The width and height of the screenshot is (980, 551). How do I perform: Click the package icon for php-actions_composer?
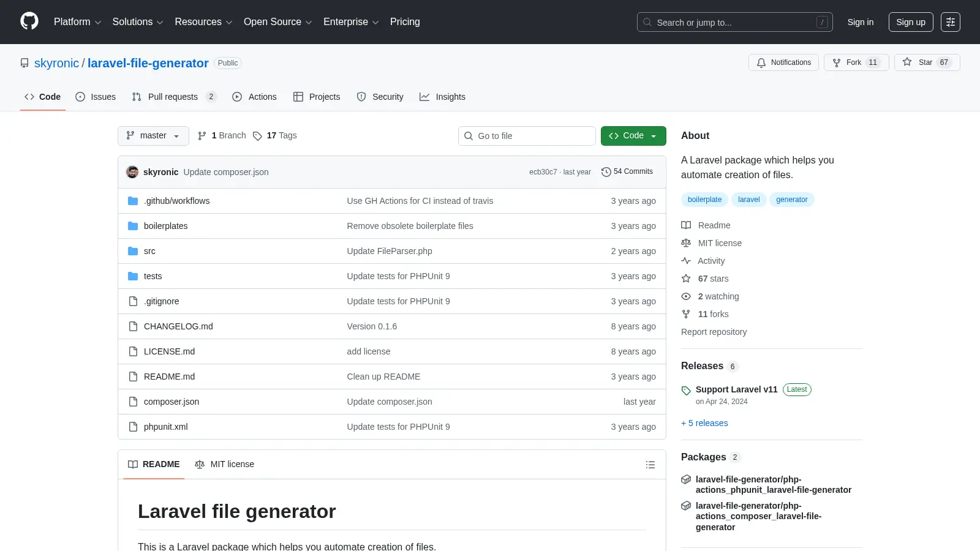pos(686,506)
